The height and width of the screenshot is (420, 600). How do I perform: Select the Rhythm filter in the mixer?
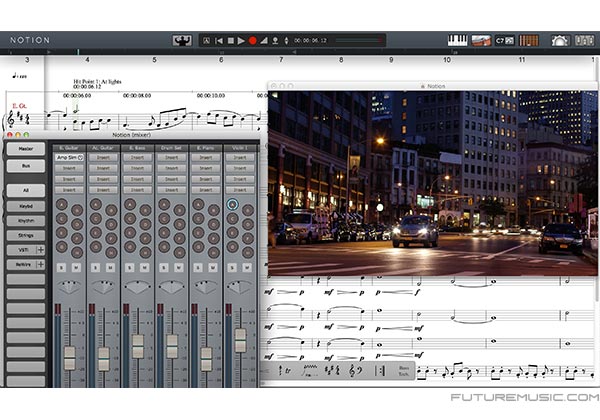[x=26, y=221]
